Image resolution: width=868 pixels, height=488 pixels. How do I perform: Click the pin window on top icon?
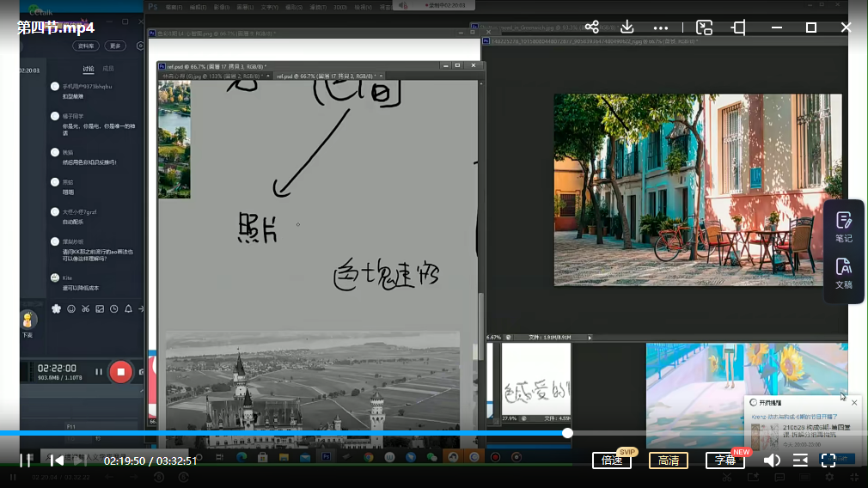point(738,27)
